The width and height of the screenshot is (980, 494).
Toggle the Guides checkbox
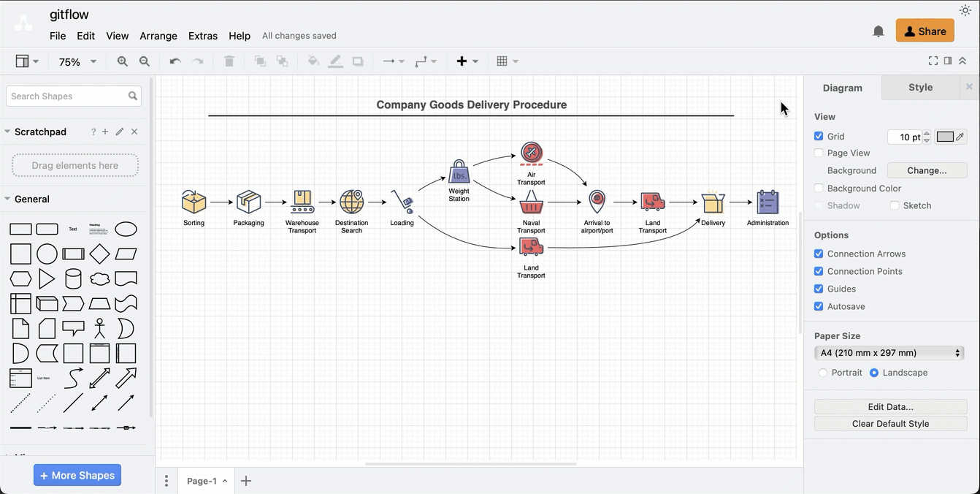[819, 289]
